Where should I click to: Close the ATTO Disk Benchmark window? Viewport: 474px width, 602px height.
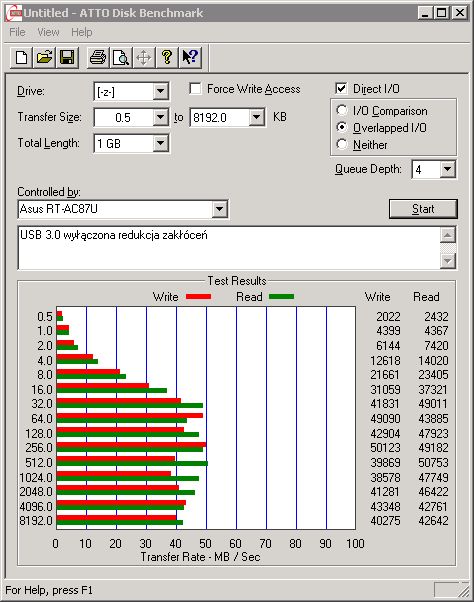459,13
